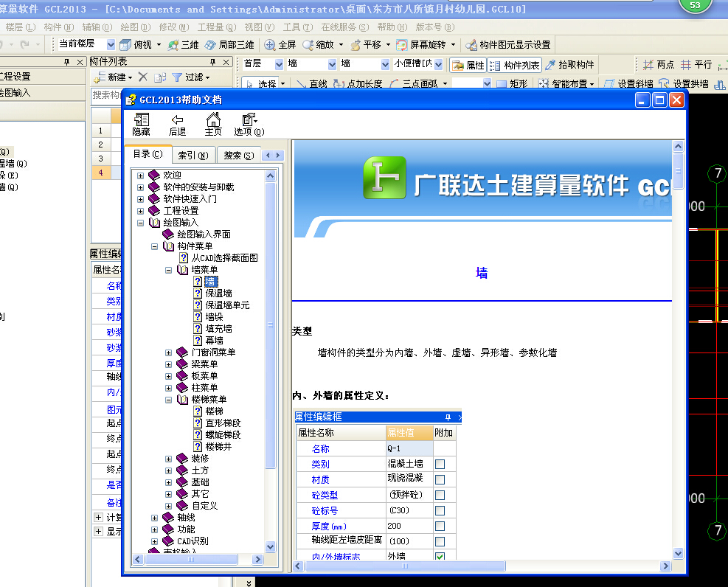Open 在线服务 menu
Viewport: 728px width, 587px height.
tap(344, 27)
